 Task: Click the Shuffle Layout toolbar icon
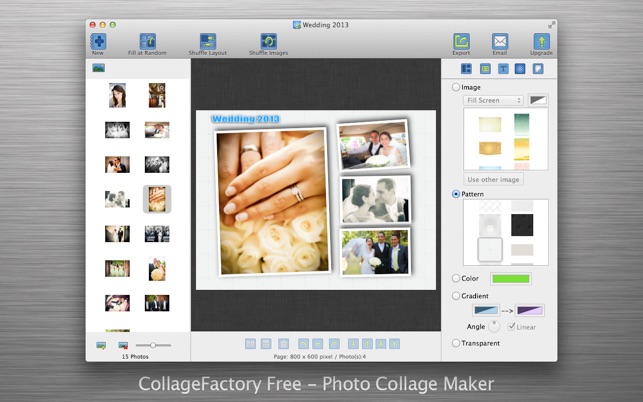coord(208,42)
